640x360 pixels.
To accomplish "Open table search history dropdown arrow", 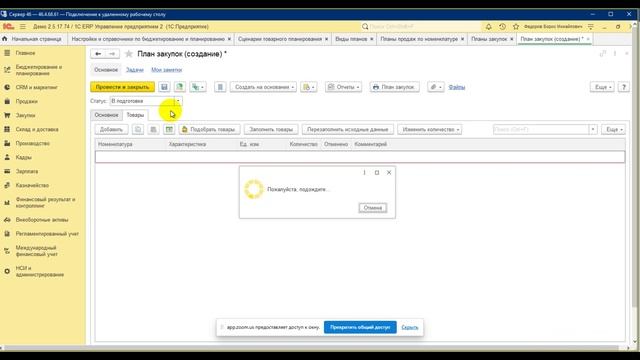I will (x=593, y=129).
